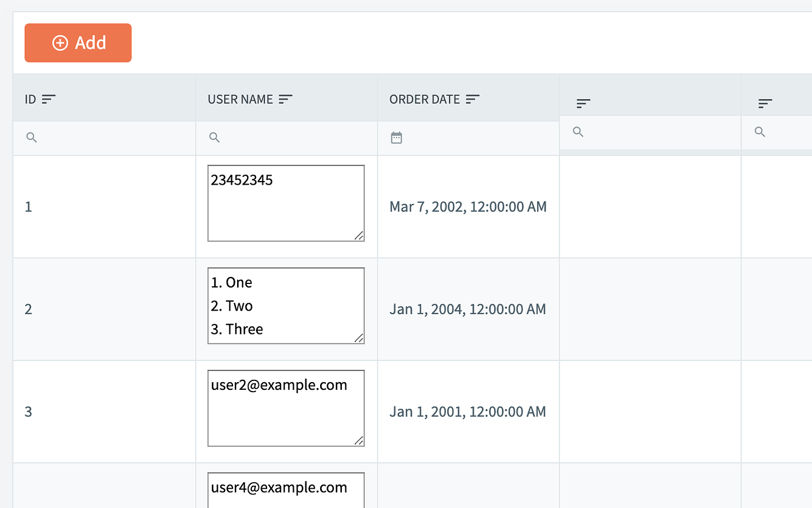Viewport: 812px width, 508px height.
Task: Open the calendar icon in ORDER DATE filter
Action: [x=397, y=138]
